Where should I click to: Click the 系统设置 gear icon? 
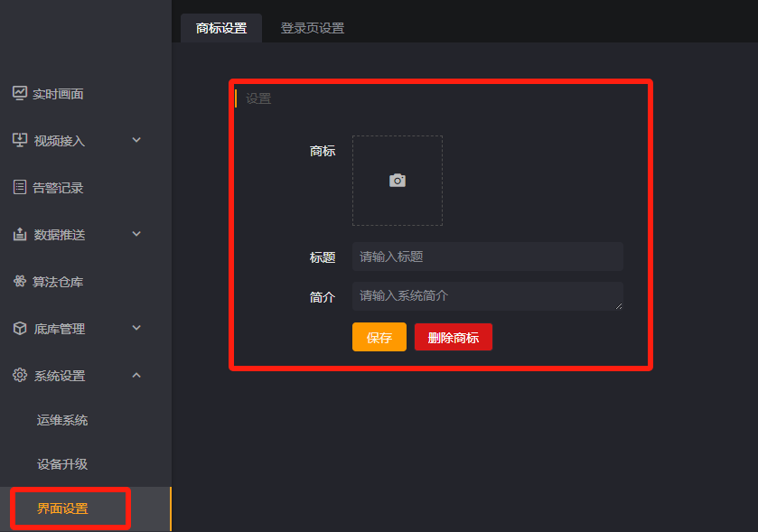tap(20, 375)
